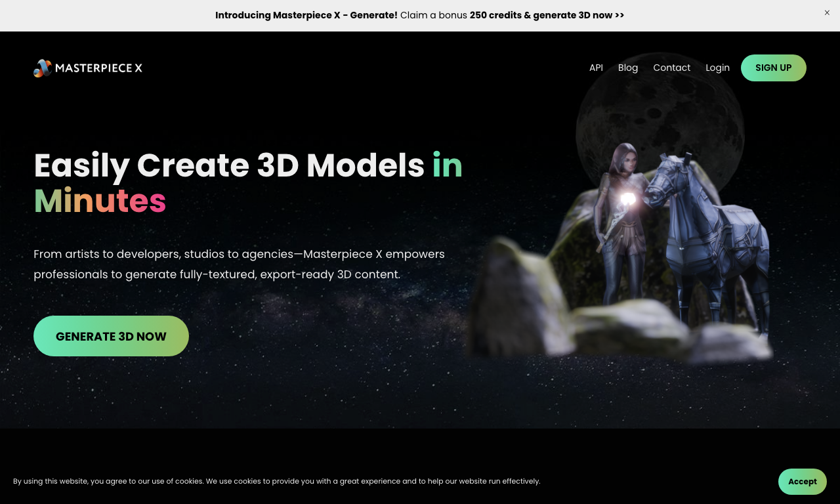Click the Login link
Screen dimensions: 840x504
717,68
